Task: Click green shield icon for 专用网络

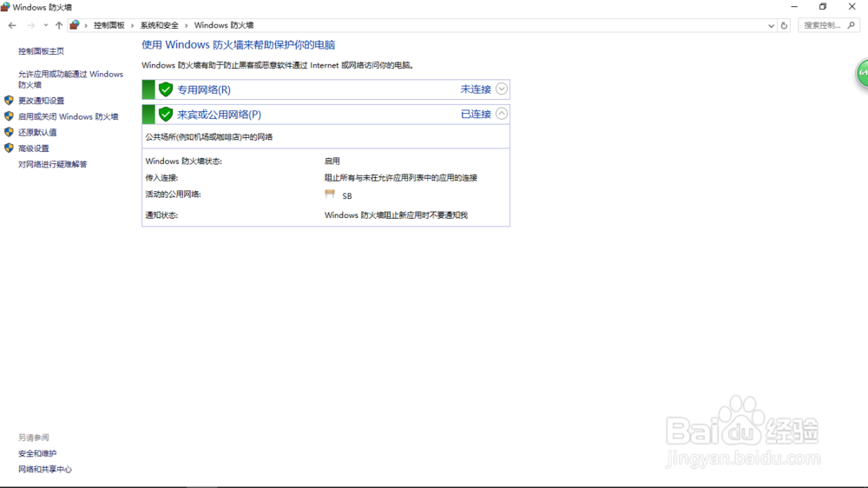Action: (x=166, y=89)
